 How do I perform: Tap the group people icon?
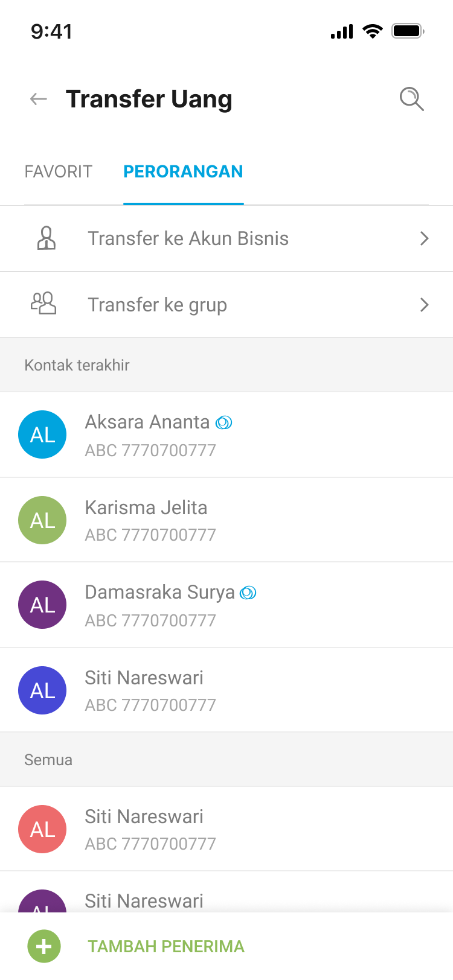pos(43,304)
